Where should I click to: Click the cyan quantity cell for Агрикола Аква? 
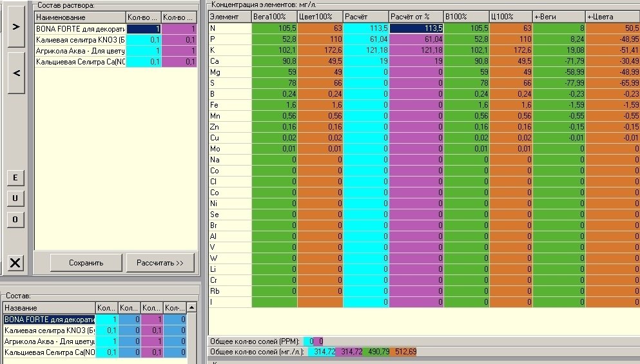(x=144, y=51)
